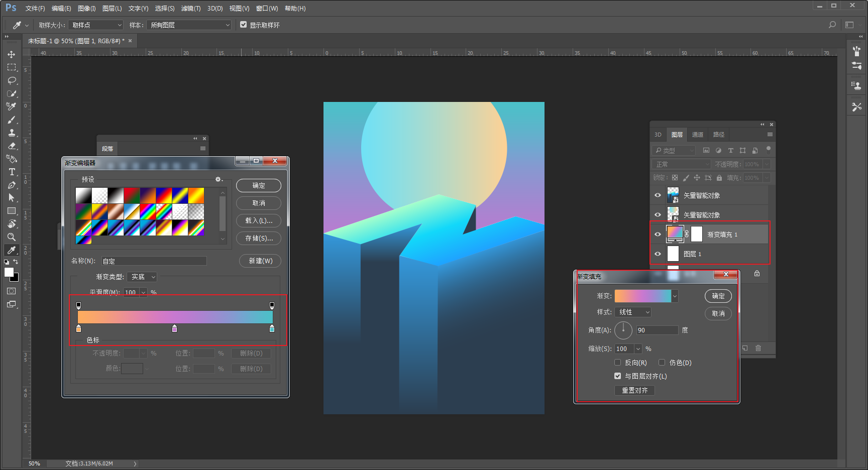Filter layers by pixel layer type
The width and height of the screenshot is (868, 470).
tap(706, 150)
